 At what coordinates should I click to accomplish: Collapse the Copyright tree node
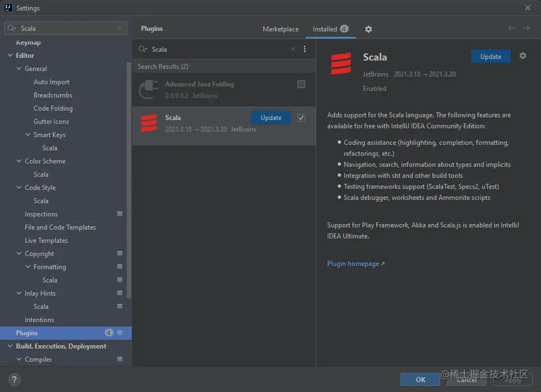pos(19,253)
